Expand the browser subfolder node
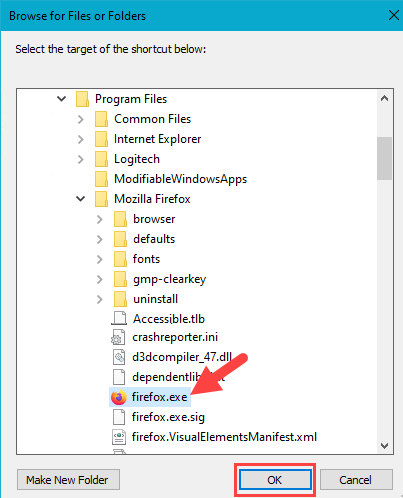The image size is (403, 498). [x=99, y=219]
